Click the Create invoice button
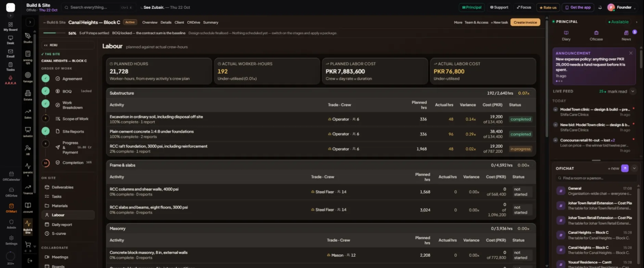644x268 pixels. point(525,22)
